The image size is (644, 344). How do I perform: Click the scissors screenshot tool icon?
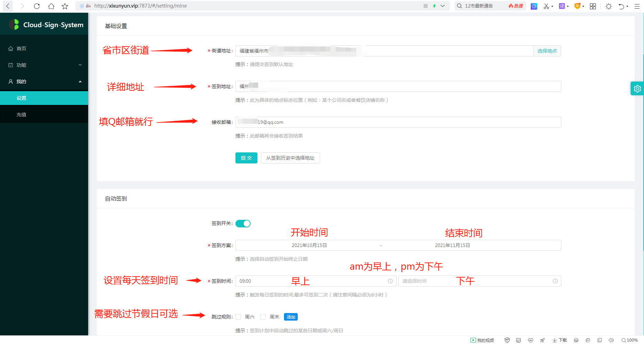546,6
